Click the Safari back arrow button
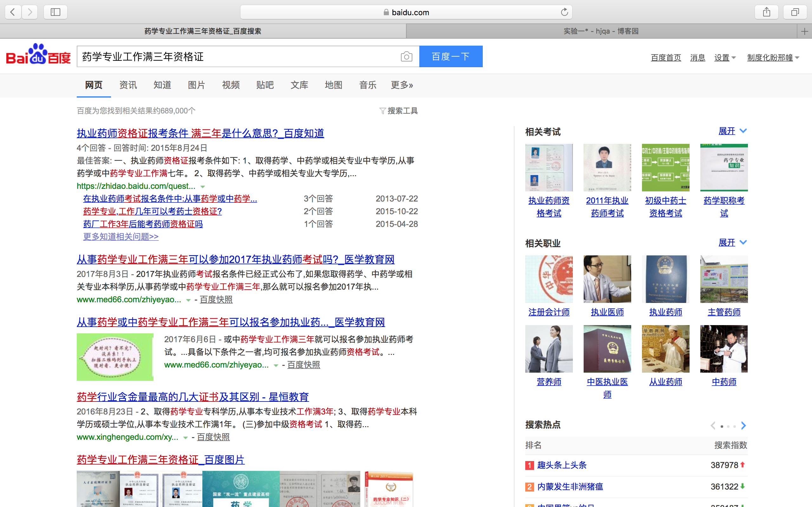 13,12
